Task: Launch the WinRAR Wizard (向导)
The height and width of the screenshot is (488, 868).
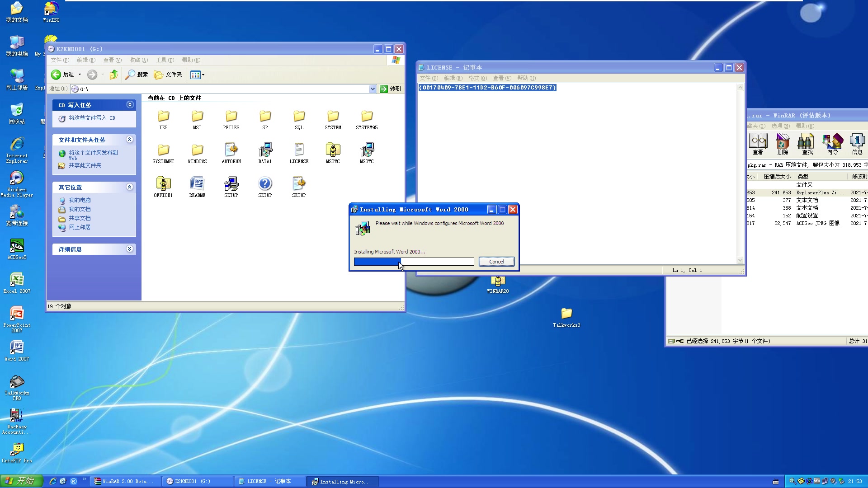Action: (833, 145)
